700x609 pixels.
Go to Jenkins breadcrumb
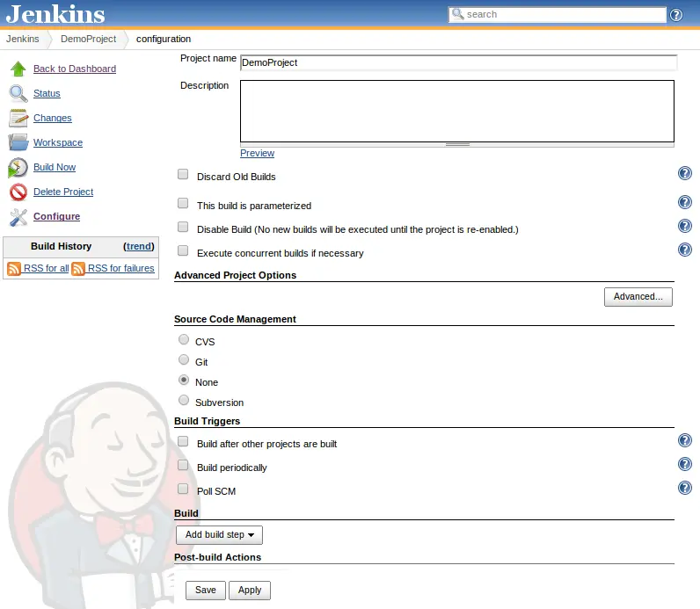[x=22, y=39]
